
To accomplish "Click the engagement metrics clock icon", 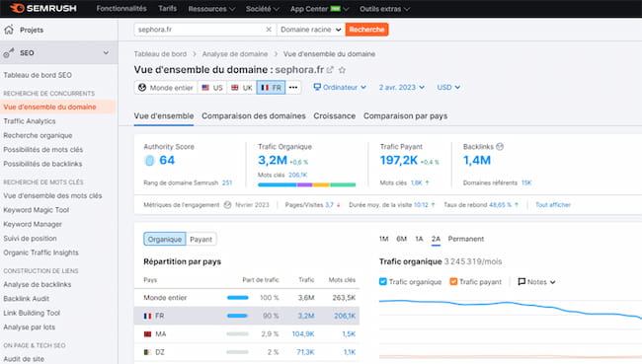I will click(227, 205).
